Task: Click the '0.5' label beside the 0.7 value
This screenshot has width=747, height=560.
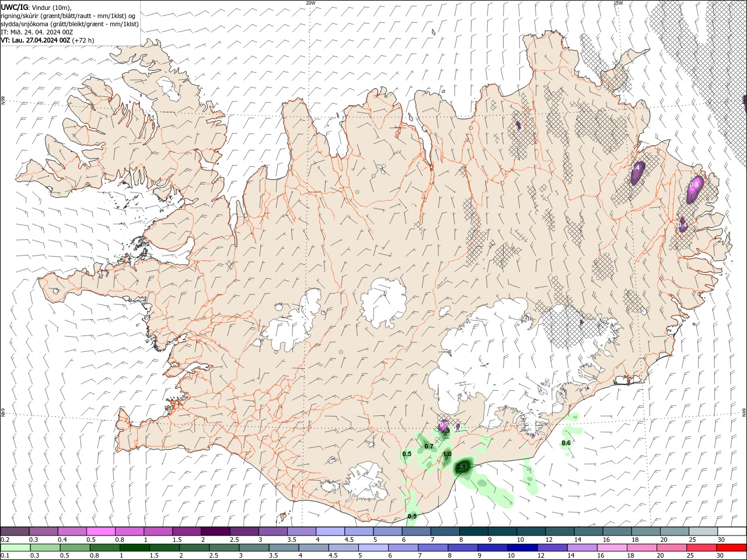Action: coord(407,454)
